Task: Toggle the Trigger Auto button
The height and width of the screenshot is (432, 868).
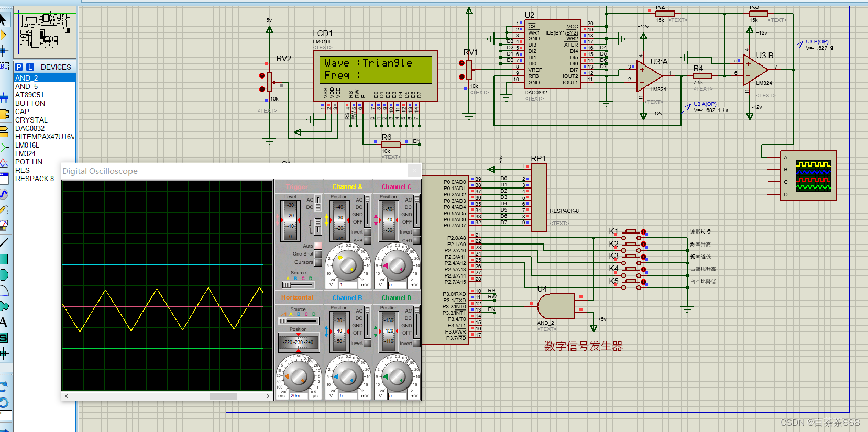Action: 318,246
